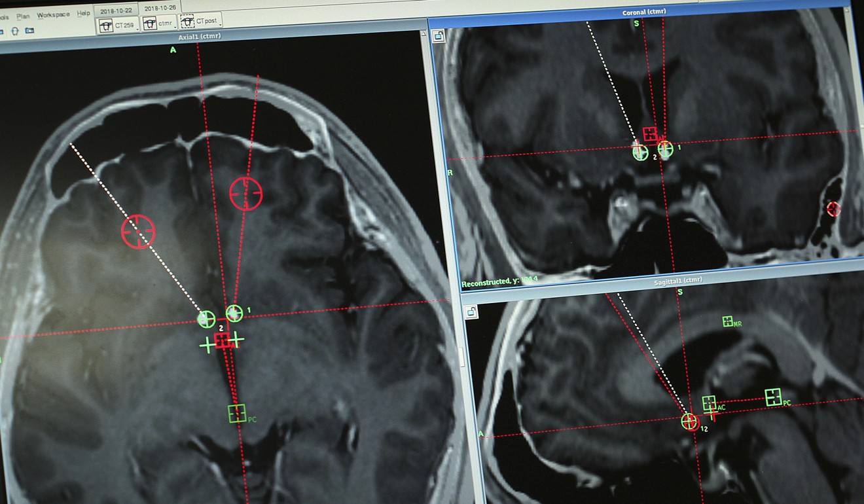This screenshot has width=864, height=504.
Task: Select the green PC marker in Axial view
Action: (237, 413)
